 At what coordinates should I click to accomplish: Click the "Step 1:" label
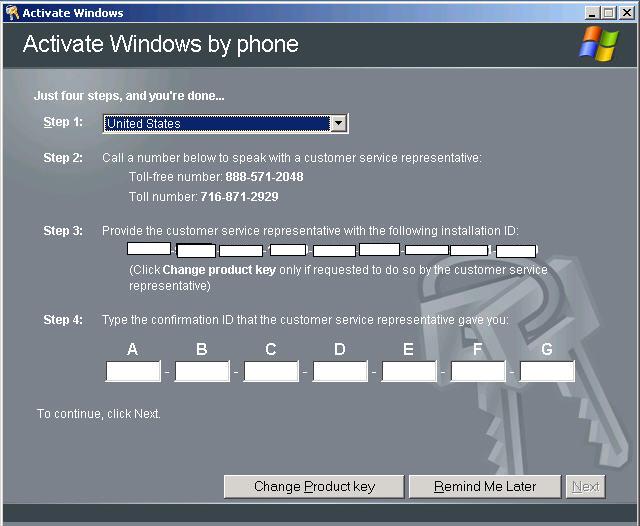click(x=63, y=122)
